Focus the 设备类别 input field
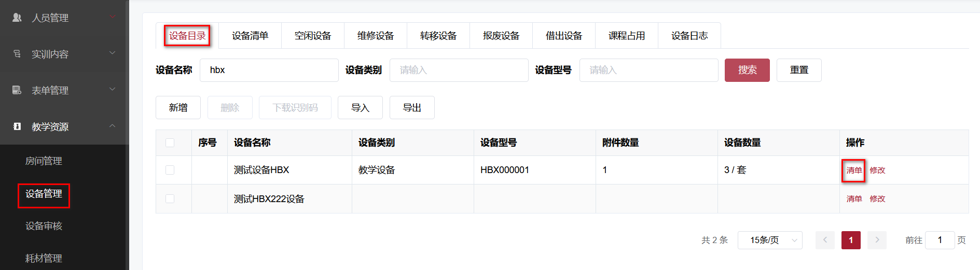 (x=459, y=70)
